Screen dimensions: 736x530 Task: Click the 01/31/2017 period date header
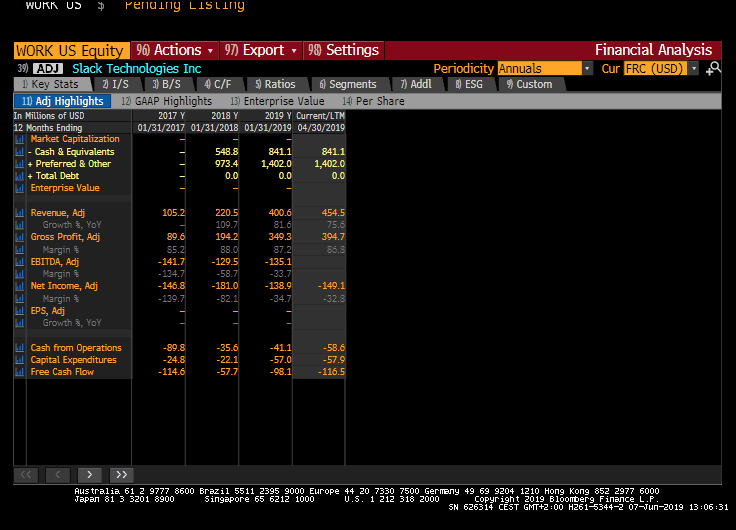161,128
